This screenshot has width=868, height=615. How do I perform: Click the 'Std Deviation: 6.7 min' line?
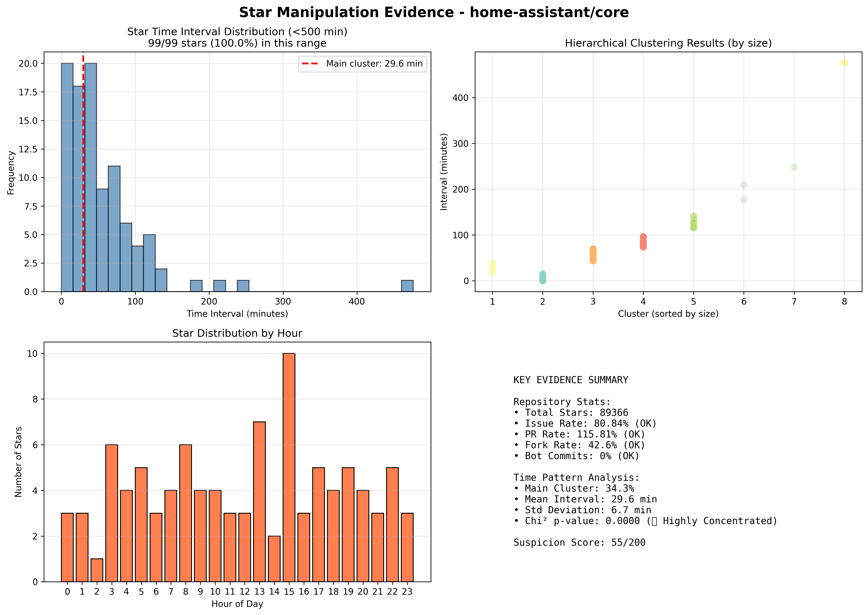[x=582, y=510]
